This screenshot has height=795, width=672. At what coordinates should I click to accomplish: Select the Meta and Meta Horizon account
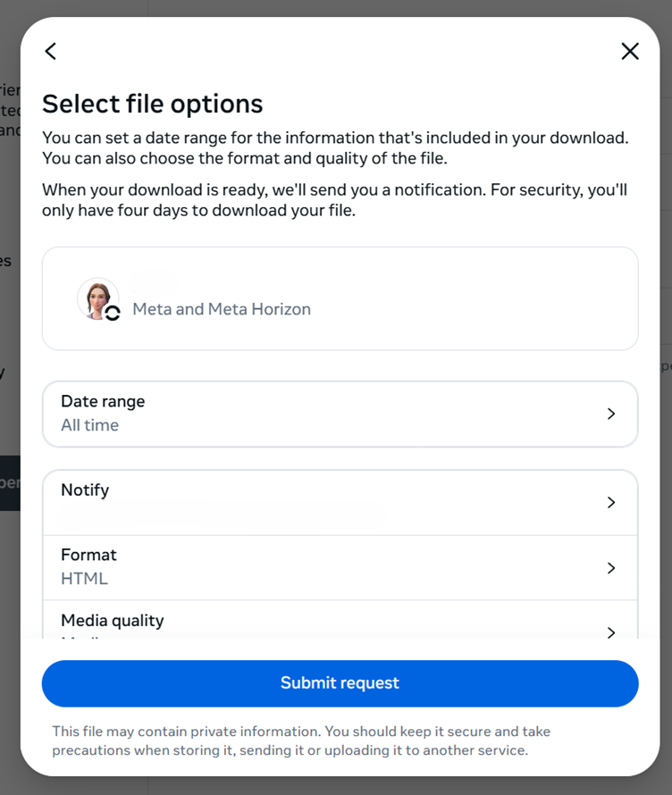[x=222, y=309]
